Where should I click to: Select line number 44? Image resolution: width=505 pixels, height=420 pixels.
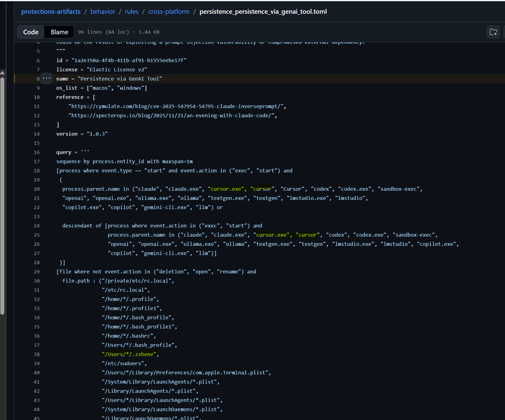click(37, 409)
